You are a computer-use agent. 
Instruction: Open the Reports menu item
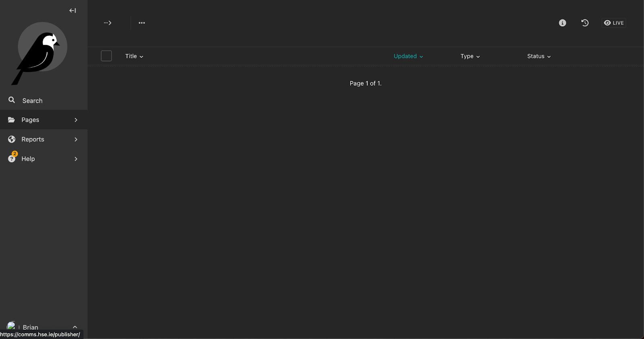point(43,139)
